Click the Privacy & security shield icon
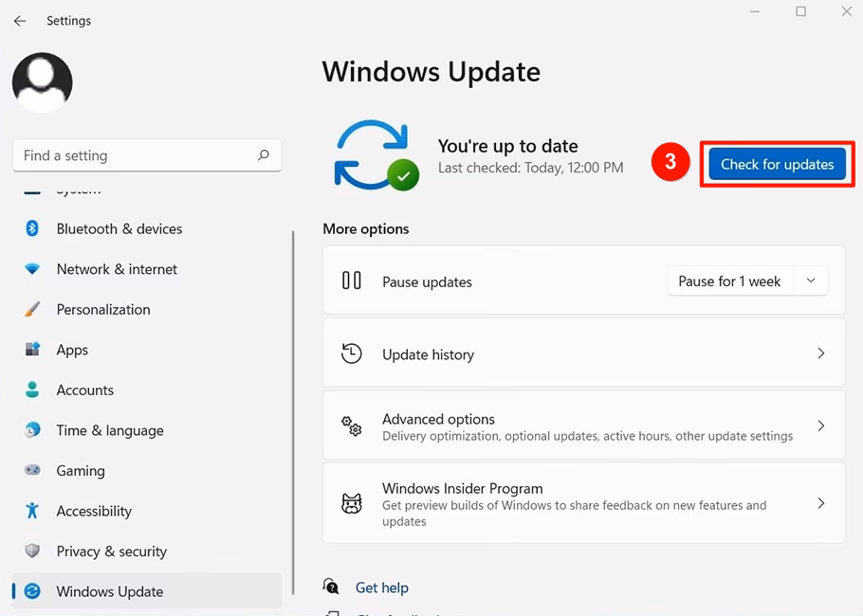 coord(31,551)
